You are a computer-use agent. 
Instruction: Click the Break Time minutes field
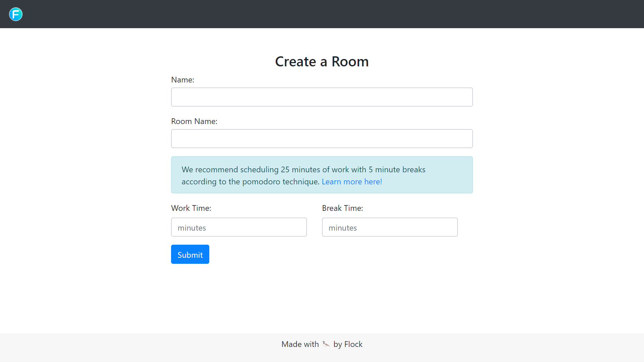coord(390,227)
